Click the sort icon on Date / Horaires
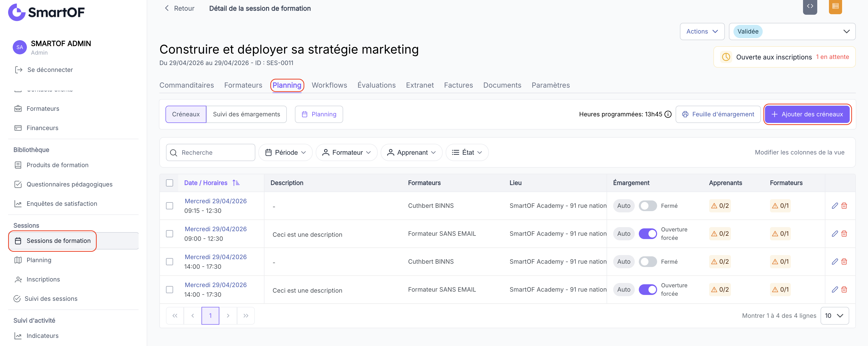 click(x=236, y=183)
